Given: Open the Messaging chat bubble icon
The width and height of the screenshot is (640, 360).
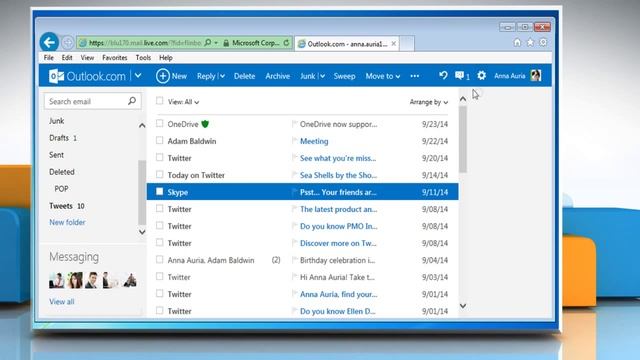Looking at the screenshot, I should [x=460, y=76].
